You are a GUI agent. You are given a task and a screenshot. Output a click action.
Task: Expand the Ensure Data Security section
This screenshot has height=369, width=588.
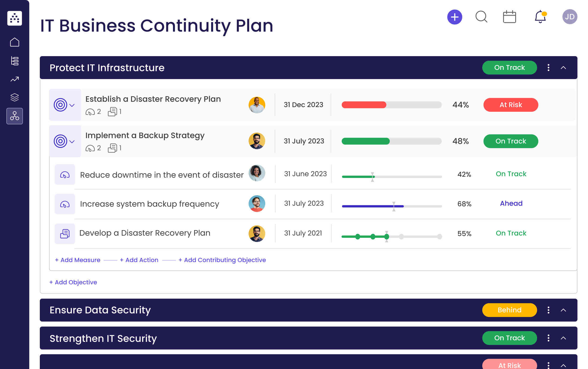[563, 310]
